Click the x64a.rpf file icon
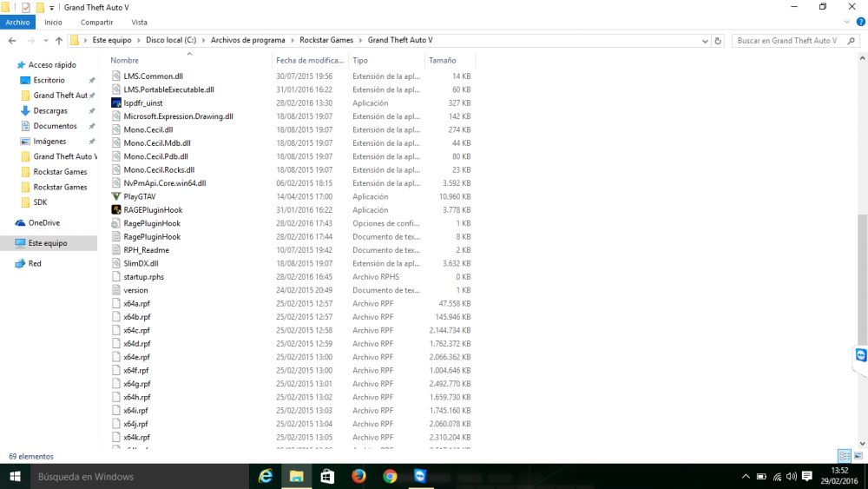The image size is (868, 489). pyautogui.click(x=115, y=303)
